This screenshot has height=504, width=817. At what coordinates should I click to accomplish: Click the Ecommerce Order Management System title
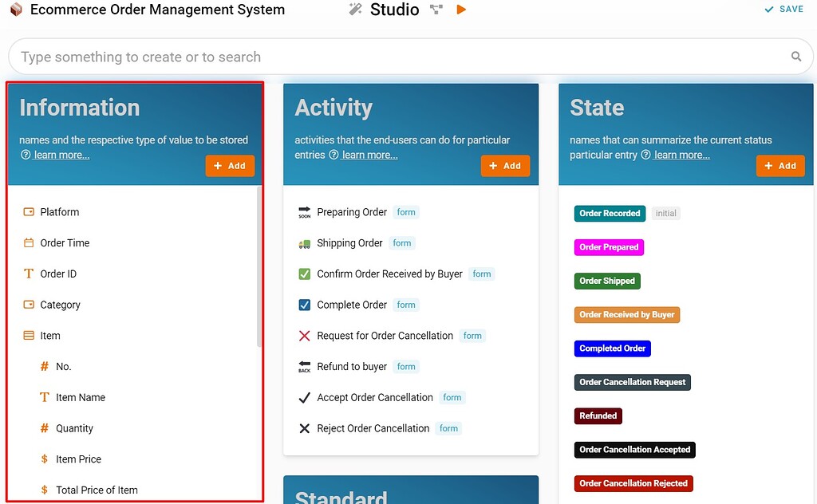click(x=157, y=10)
